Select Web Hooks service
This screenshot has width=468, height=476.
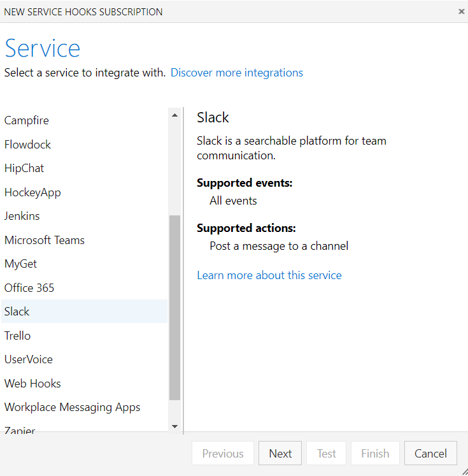(32, 384)
